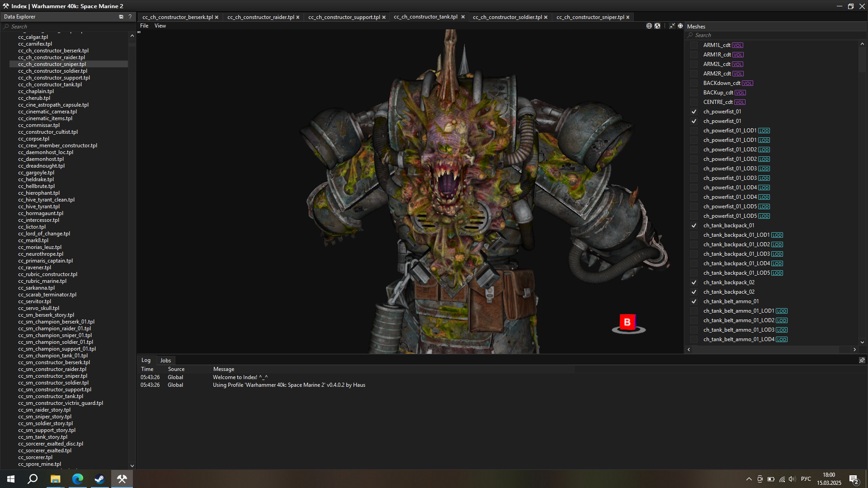Switch to cc_ch_constructor_sniper.tpl tab

pyautogui.click(x=590, y=17)
